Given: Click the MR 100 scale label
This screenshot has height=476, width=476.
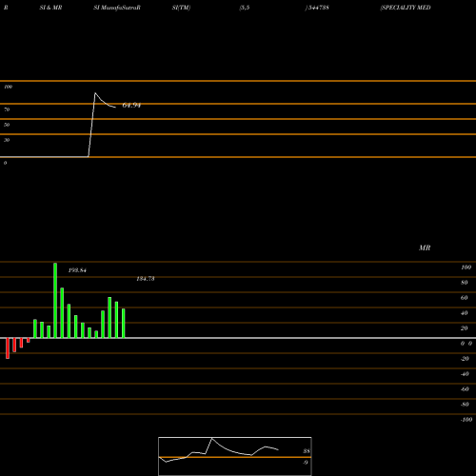Looking at the screenshot, I should point(466,268).
